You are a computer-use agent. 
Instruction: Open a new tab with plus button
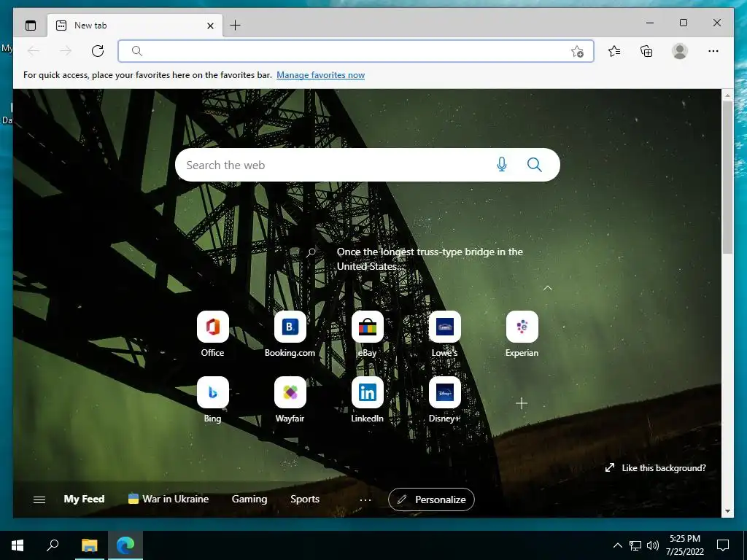(236, 26)
